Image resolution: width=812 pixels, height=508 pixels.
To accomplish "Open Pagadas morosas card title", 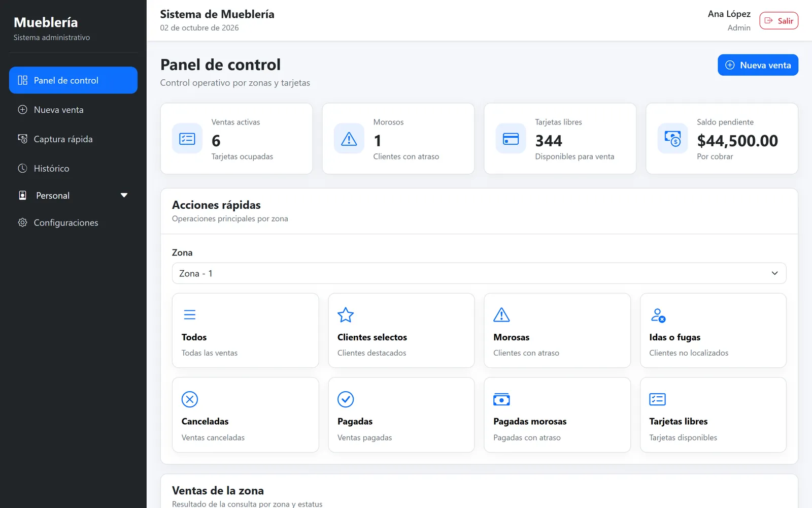I will click(x=530, y=422).
